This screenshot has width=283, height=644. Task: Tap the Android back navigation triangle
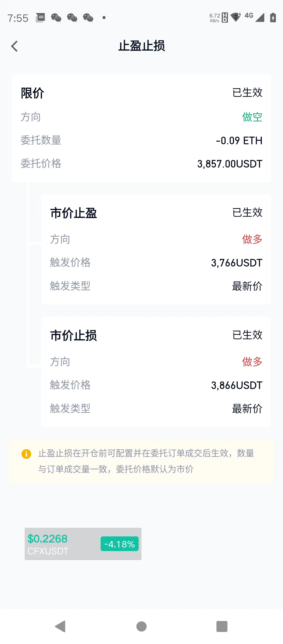pos(60,626)
